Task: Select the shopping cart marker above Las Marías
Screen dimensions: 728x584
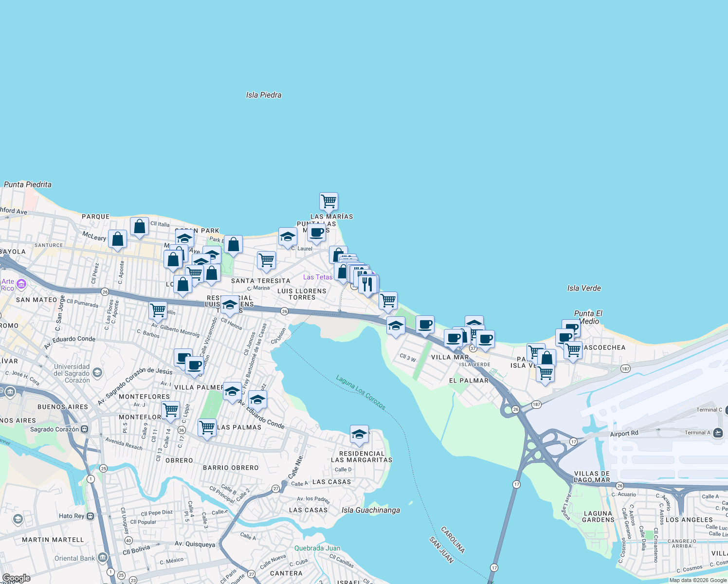Action: pyautogui.click(x=328, y=201)
